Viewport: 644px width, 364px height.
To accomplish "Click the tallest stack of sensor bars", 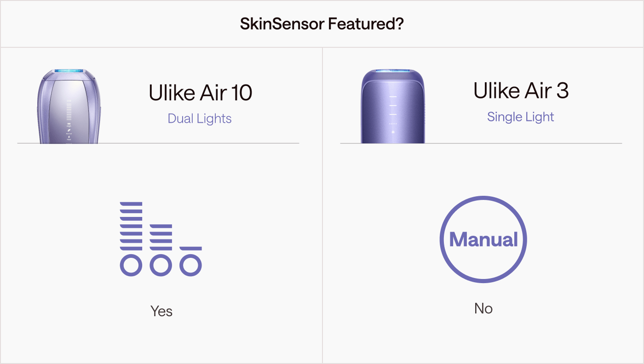I will [x=131, y=226].
